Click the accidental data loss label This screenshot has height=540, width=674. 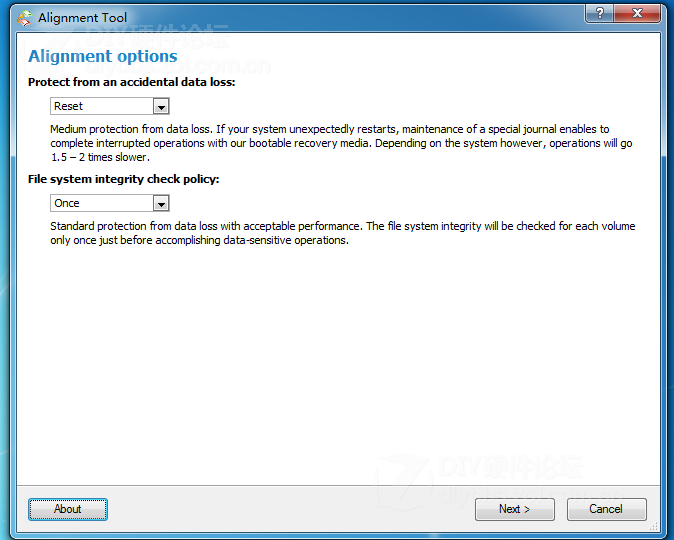click(131, 83)
